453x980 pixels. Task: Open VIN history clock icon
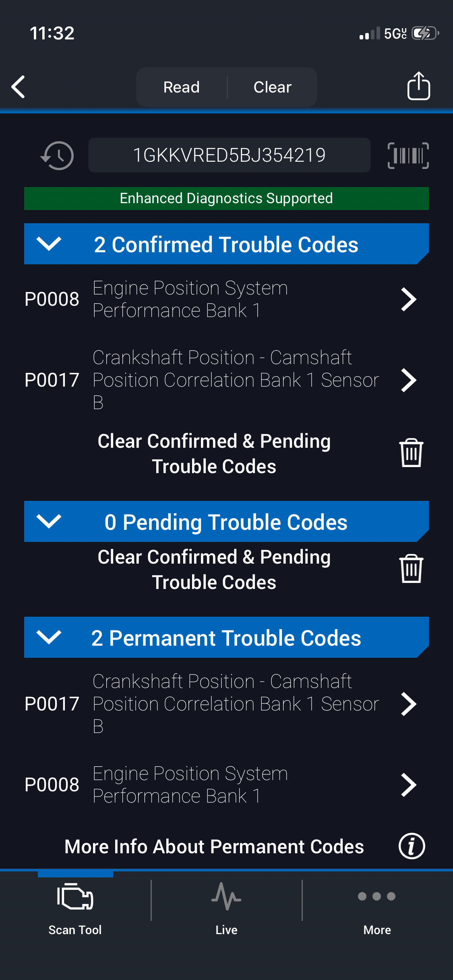(58, 155)
